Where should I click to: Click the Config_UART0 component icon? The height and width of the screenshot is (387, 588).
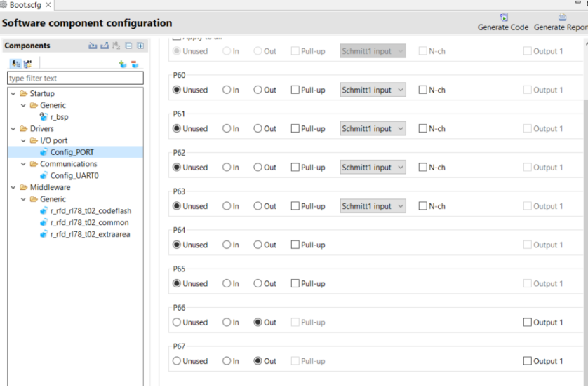pyautogui.click(x=44, y=175)
